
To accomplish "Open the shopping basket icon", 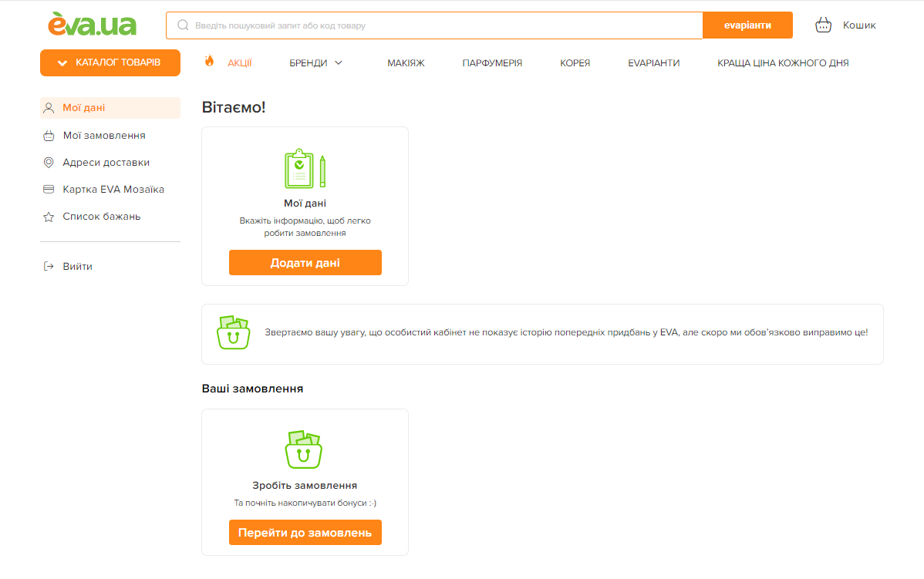I will pos(823,25).
